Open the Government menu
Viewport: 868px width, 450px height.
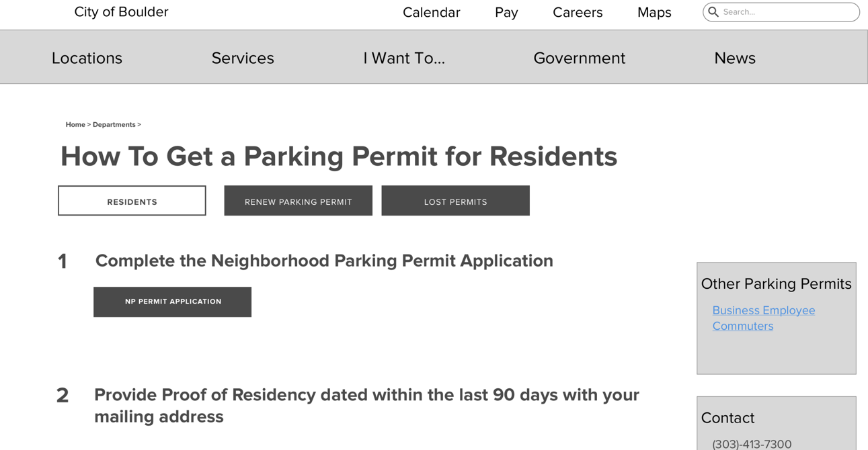click(x=579, y=58)
